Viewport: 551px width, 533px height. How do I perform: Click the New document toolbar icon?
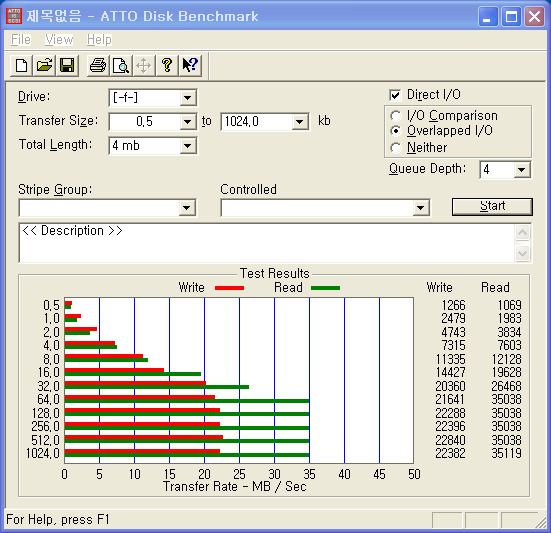tap(21, 65)
